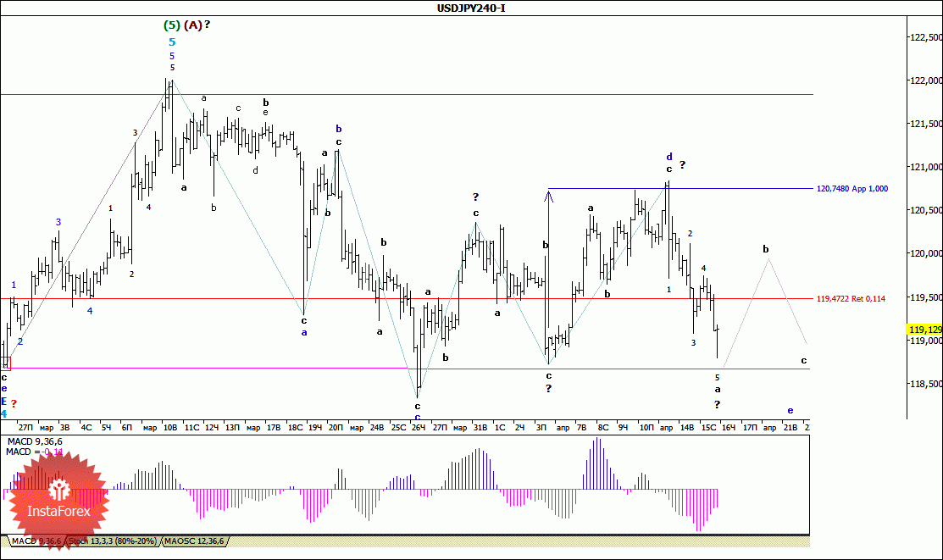Click the 120,500 price axis label
Screen dimensions: 943x560
pos(925,210)
